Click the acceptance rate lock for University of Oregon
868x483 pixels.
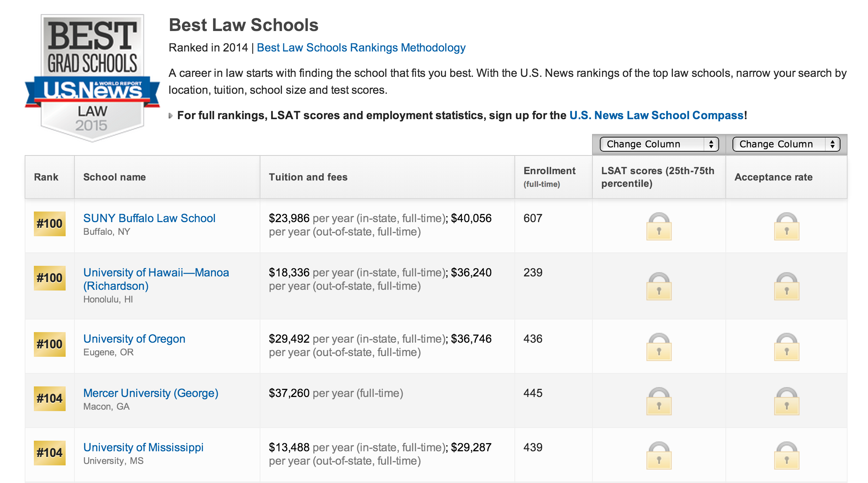tap(786, 347)
